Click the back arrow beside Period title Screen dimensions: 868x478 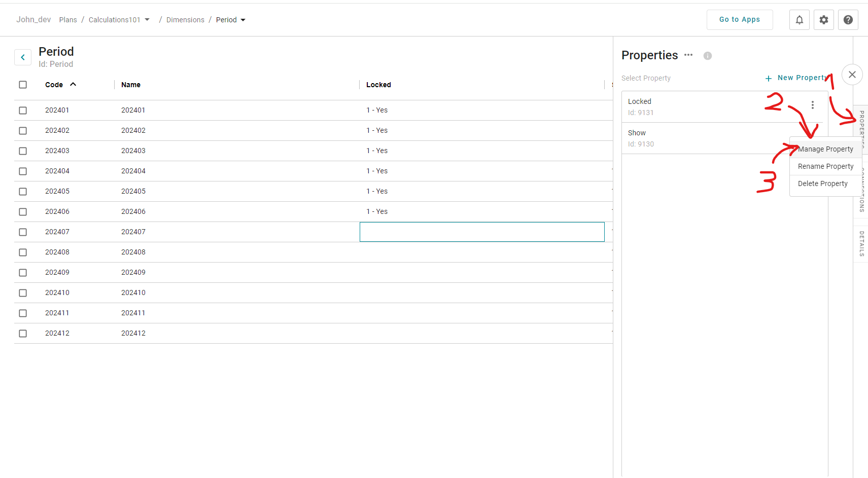click(23, 57)
